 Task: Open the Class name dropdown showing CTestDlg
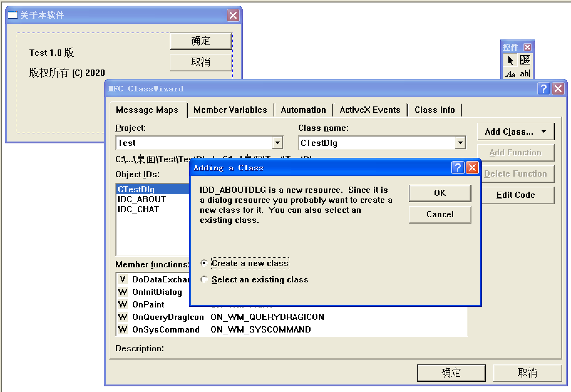click(460, 143)
